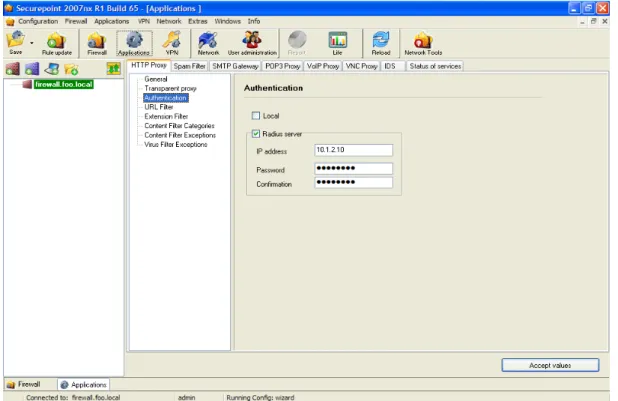This screenshot has width=618, height=401.
Task: Click 'Running Config: wizard' status text
Action: point(260,397)
